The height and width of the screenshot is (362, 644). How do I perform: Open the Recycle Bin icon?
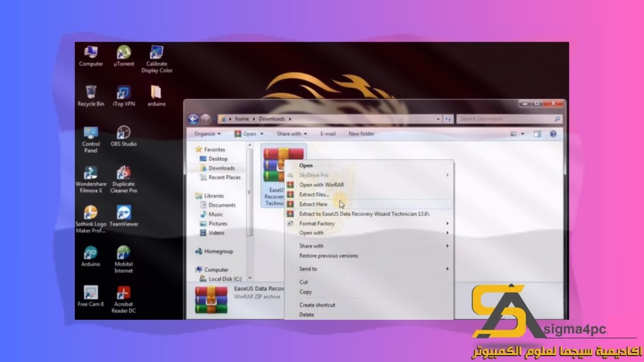click(91, 96)
